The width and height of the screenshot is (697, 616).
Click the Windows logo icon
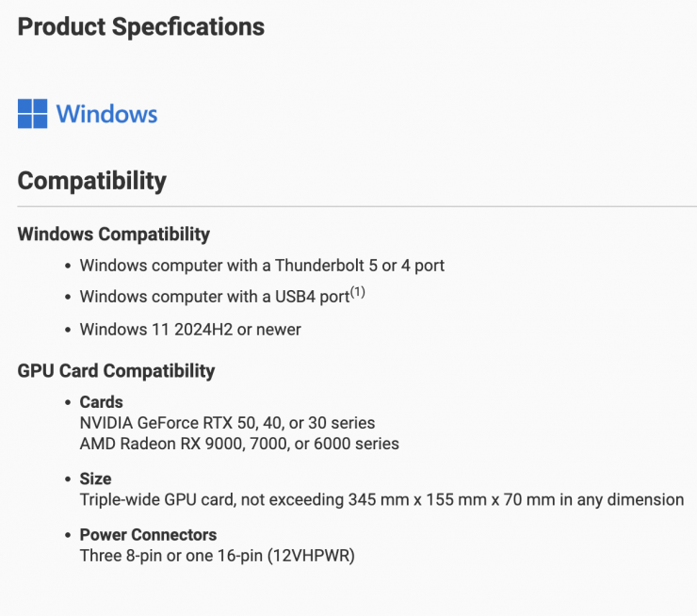click(x=32, y=114)
